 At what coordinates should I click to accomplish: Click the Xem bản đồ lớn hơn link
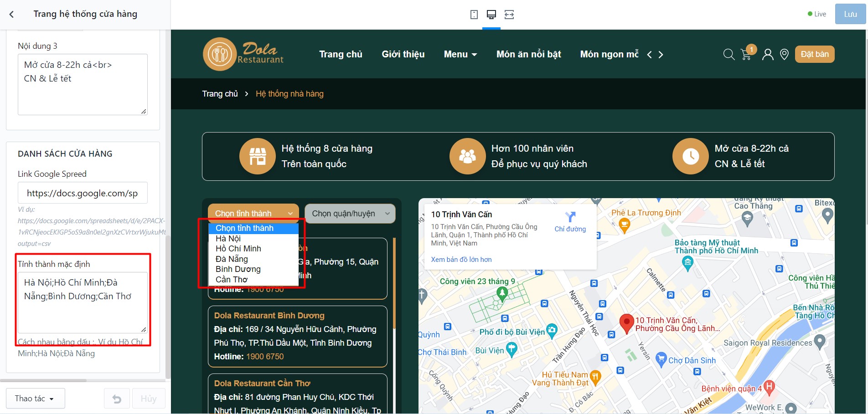(x=461, y=260)
